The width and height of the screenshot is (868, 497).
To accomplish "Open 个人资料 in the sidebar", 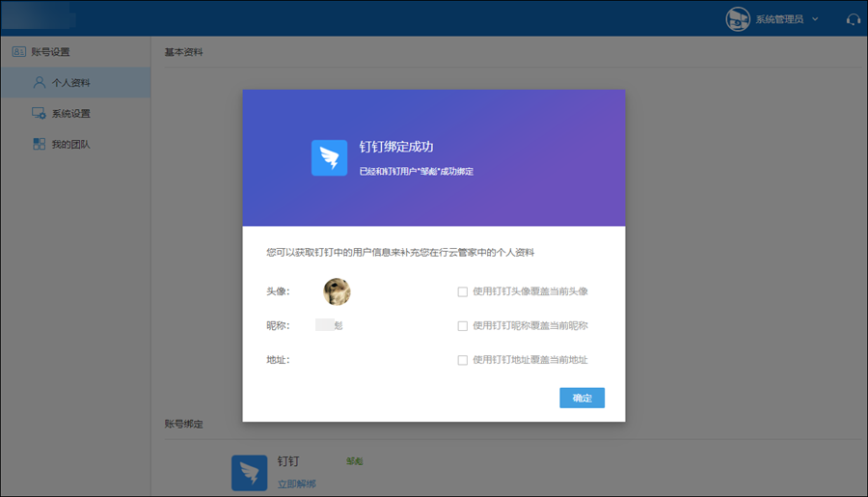I will point(75,83).
